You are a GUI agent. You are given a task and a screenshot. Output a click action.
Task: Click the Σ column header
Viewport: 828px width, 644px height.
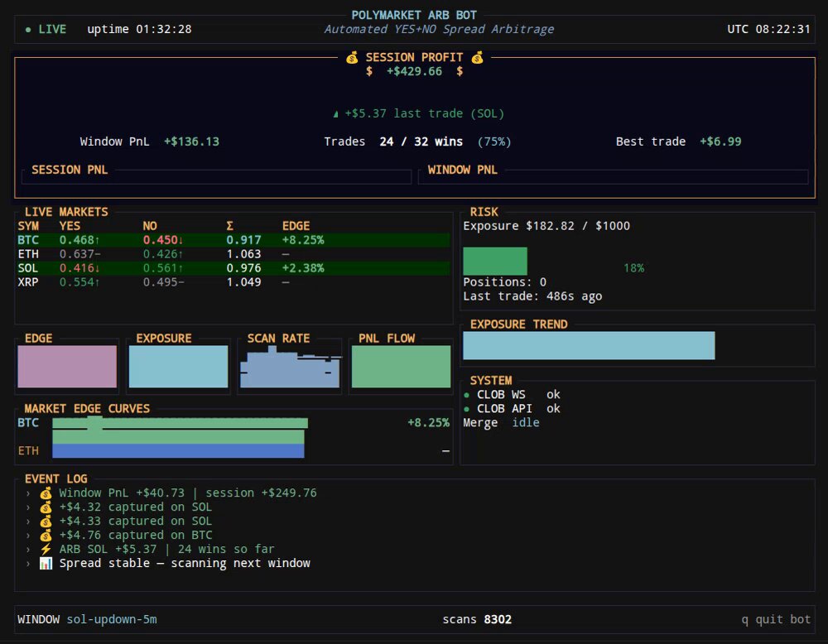[229, 227]
